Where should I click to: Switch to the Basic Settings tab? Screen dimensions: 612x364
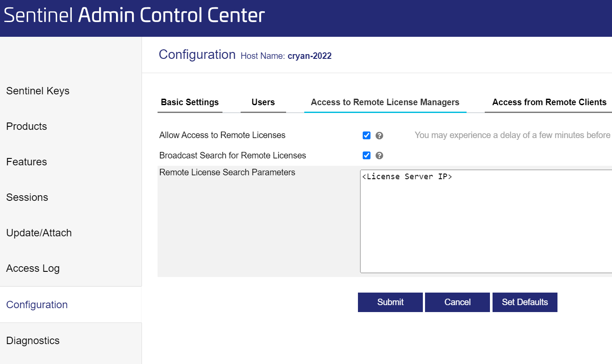pos(190,102)
